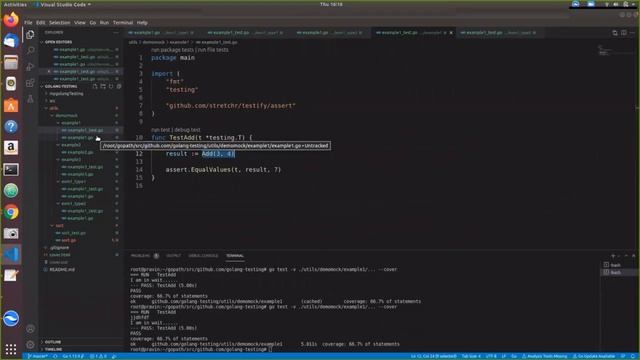Refresh the GOLANG-TESTING explorer
Image resolution: width=640 pixels, height=360 pixels.
pos(111,86)
